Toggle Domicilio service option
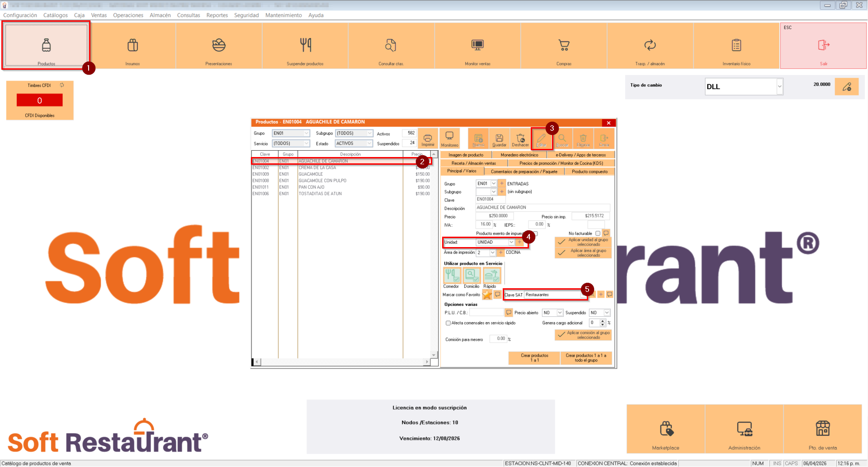 point(472,275)
